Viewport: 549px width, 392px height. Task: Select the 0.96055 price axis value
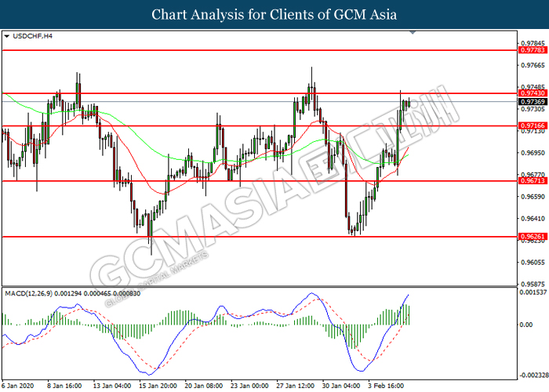(531, 263)
